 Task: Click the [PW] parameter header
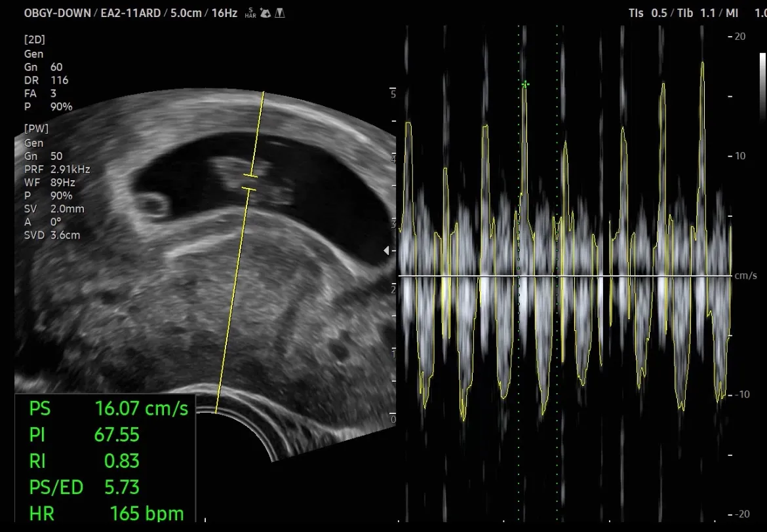pyautogui.click(x=36, y=128)
